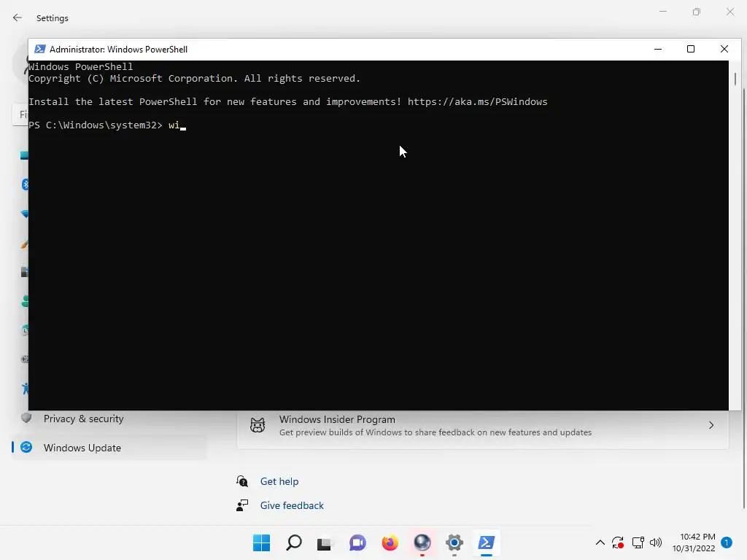
Task: Open the Chat app on taskbar
Action: pyautogui.click(x=357, y=542)
